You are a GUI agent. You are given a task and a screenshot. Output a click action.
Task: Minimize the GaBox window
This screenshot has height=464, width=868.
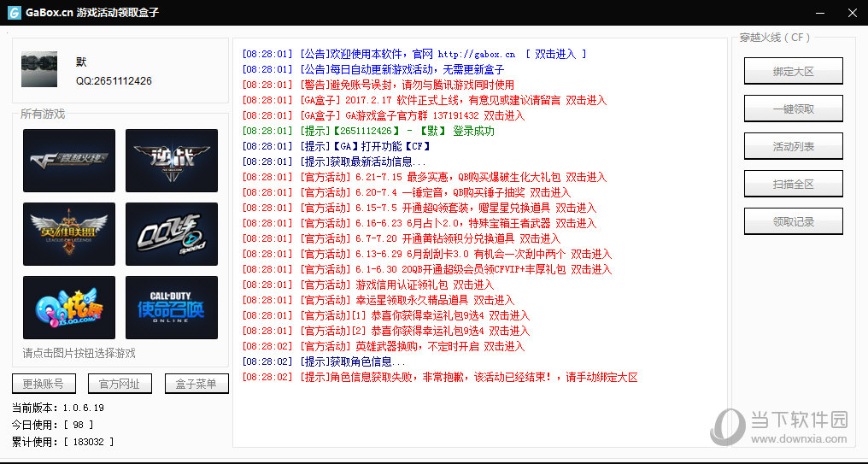click(820, 13)
